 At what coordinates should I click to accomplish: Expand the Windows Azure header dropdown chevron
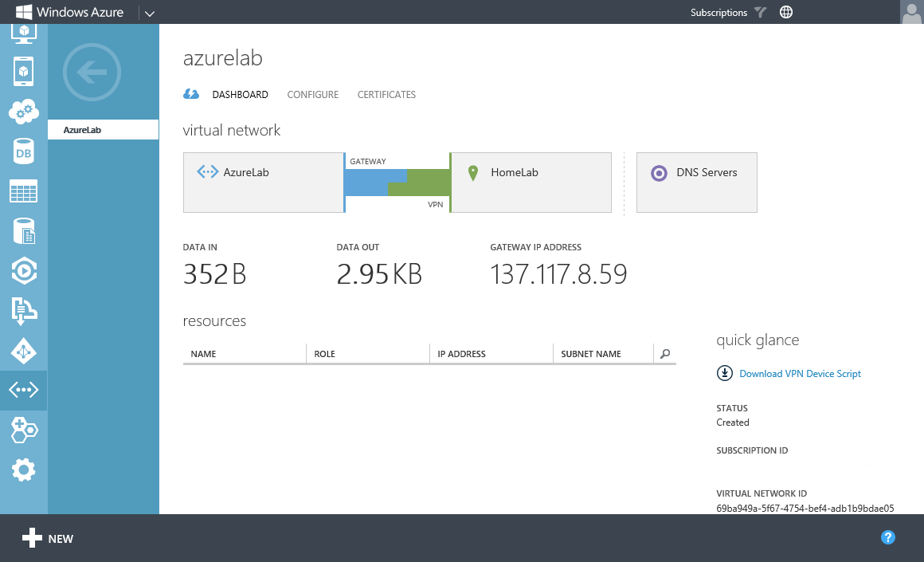tap(150, 13)
